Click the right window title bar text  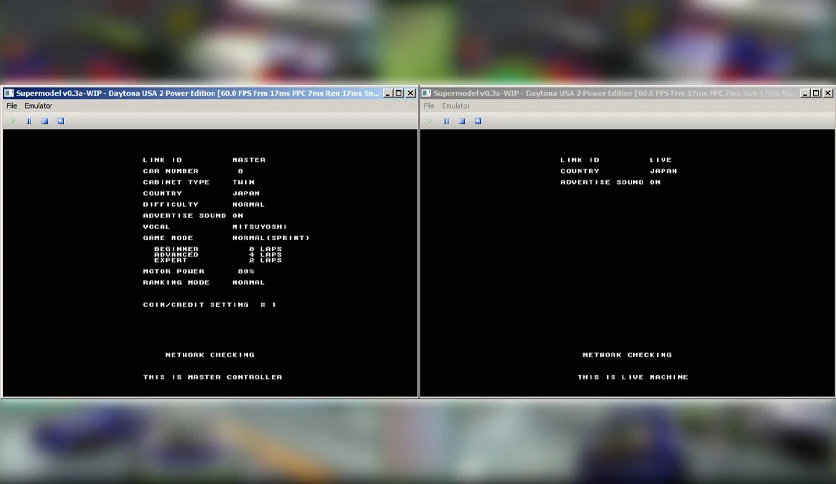pyautogui.click(x=614, y=93)
